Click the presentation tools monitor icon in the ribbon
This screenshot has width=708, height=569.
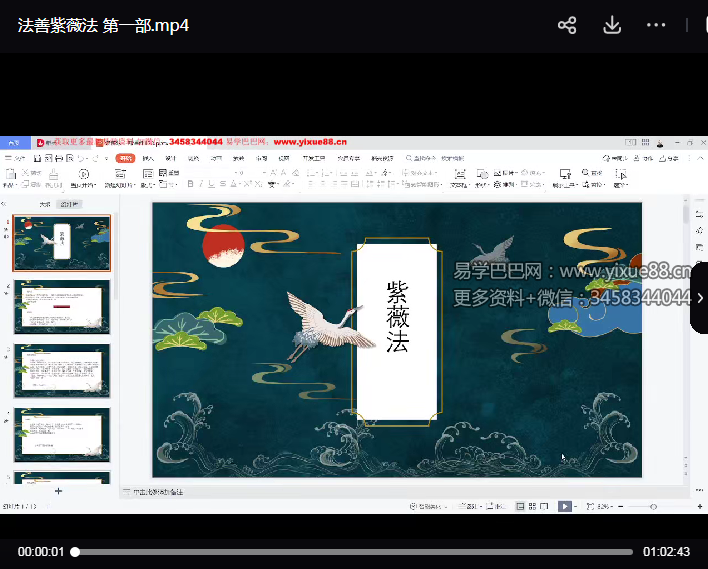pos(565,174)
